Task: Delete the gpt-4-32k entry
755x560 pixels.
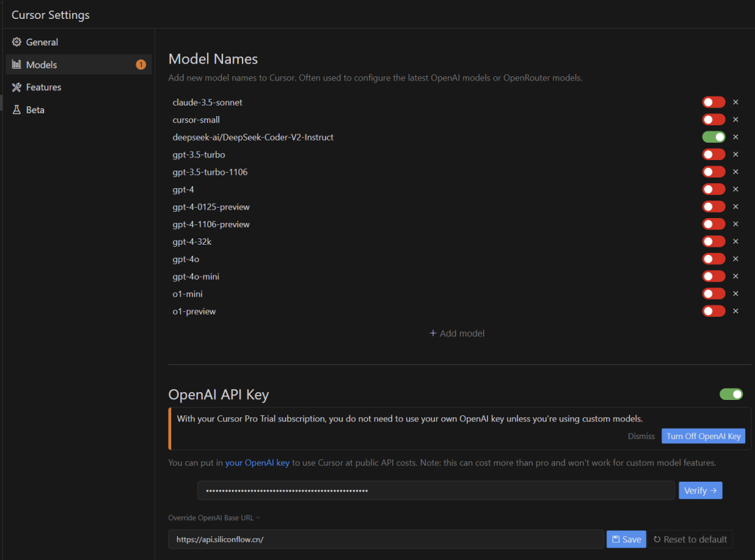Action: tap(735, 241)
